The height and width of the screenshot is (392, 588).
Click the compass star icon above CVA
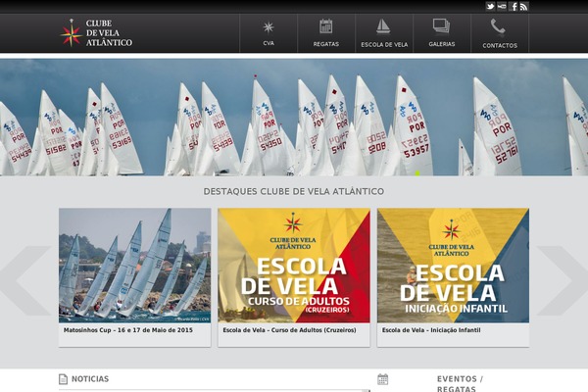[x=269, y=27]
